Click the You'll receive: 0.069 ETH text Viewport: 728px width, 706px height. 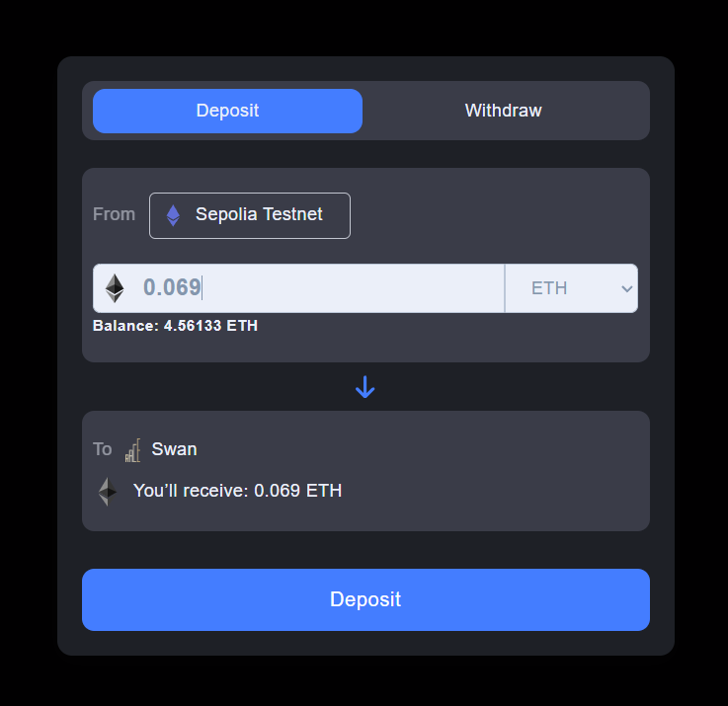point(238,491)
